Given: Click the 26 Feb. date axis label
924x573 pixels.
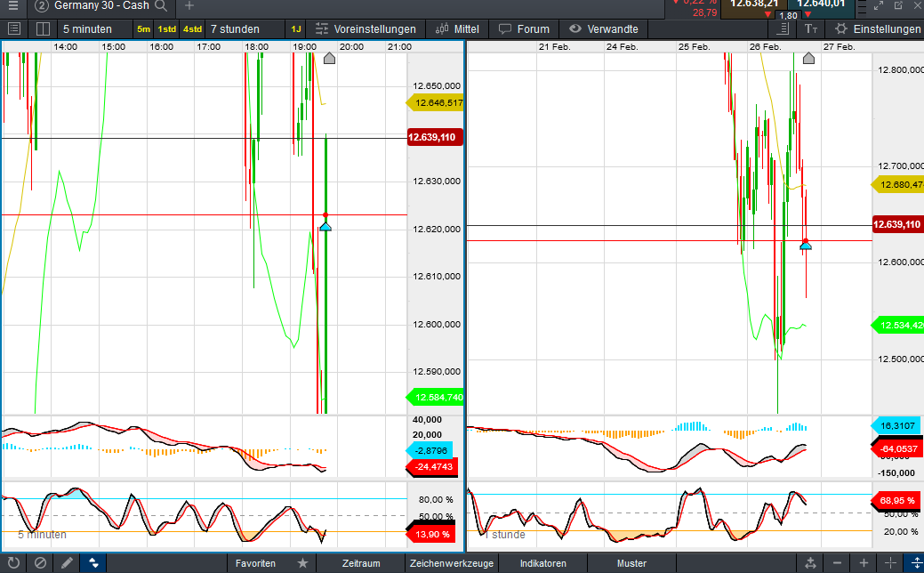Looking at the screenshot, I should pyautogui.click(x=765, y=46).
